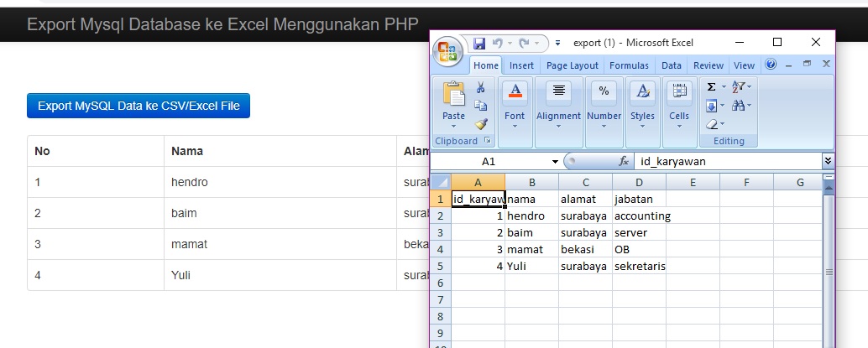This screenshot has height=348, width=868.
Task: Click 'mamat' in the web page table
Action: pos(190,243)
